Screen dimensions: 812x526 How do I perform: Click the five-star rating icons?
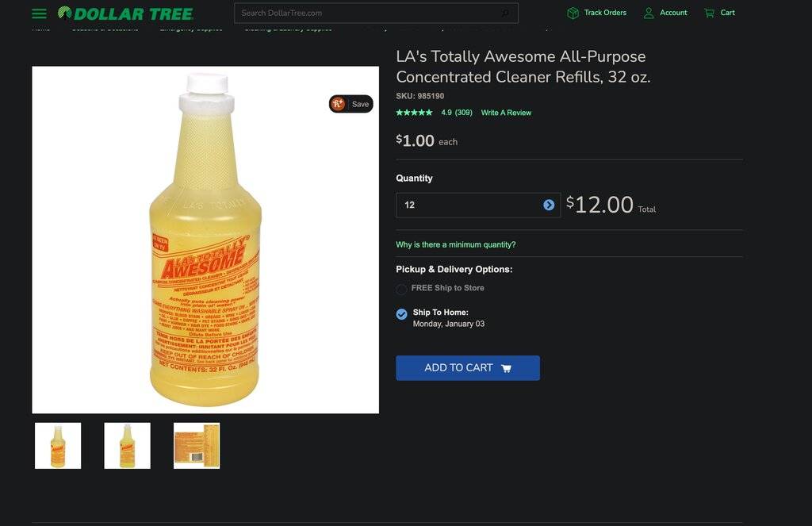(x=414, y=113)
